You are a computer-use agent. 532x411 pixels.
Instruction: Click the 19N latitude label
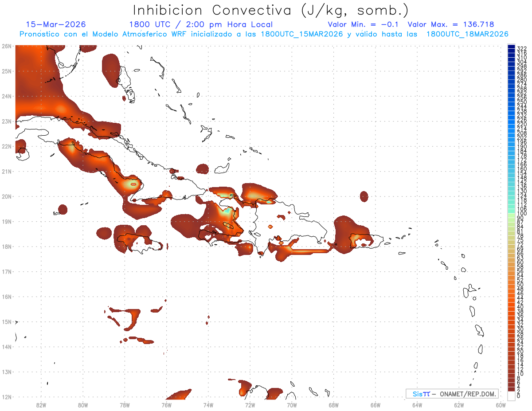pos(6,221)
